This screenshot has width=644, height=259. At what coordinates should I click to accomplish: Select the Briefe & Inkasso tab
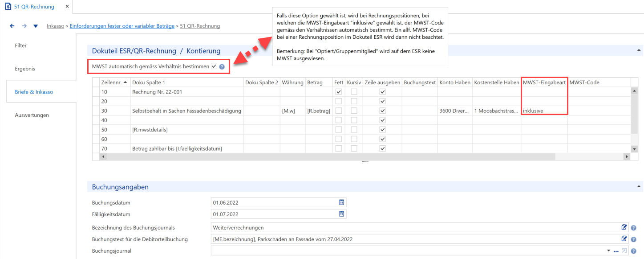41,92
